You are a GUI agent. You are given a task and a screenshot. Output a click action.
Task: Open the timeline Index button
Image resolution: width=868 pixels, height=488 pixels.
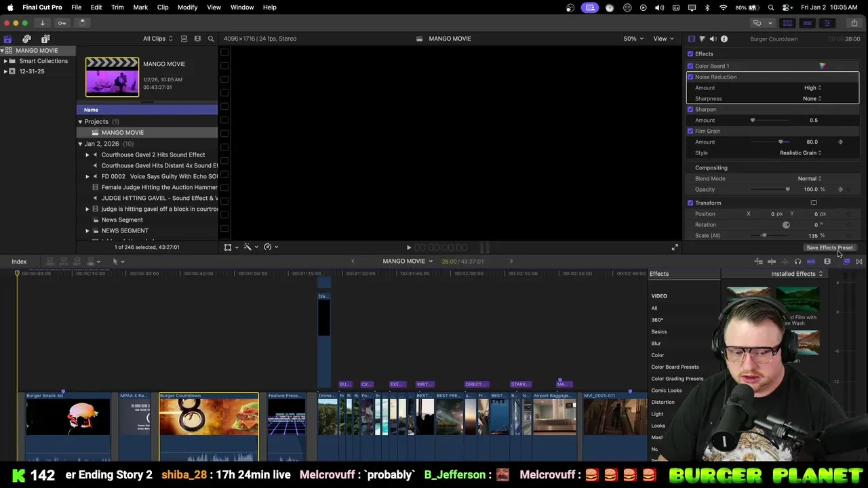pyautogui.click(x=19, y=262)
